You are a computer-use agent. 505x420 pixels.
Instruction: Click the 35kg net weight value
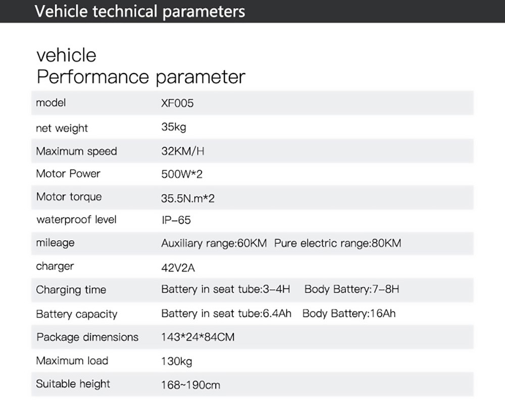click(174, 127)
